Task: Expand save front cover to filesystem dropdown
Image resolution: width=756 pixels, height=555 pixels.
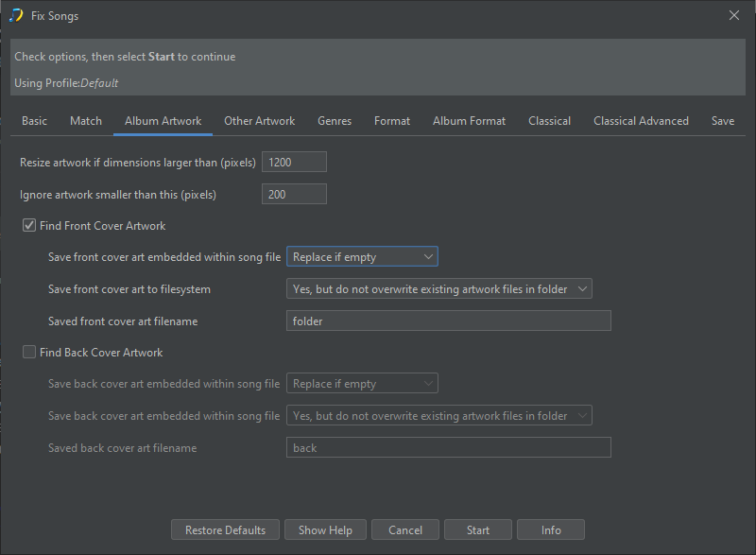Action: [x=439, y=289]
